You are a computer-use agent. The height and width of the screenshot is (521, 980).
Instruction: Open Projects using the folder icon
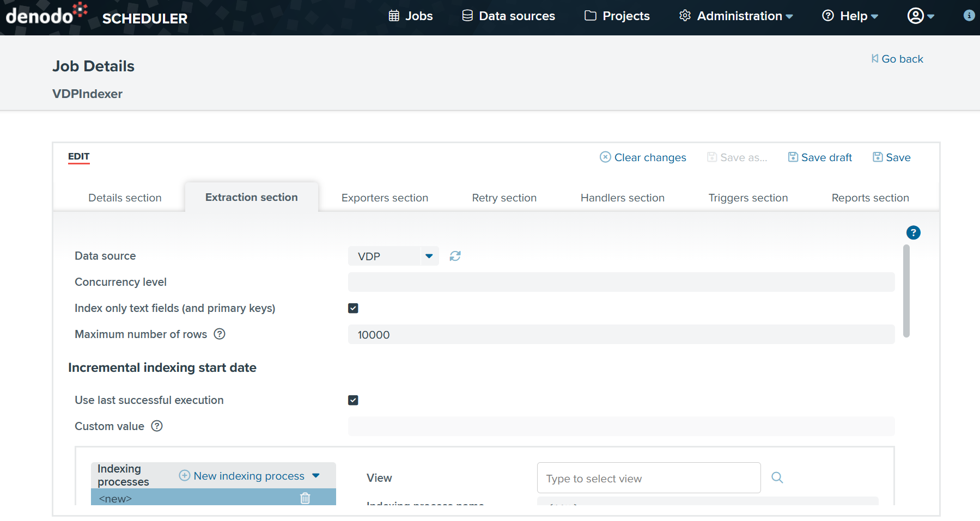[590, 16]
